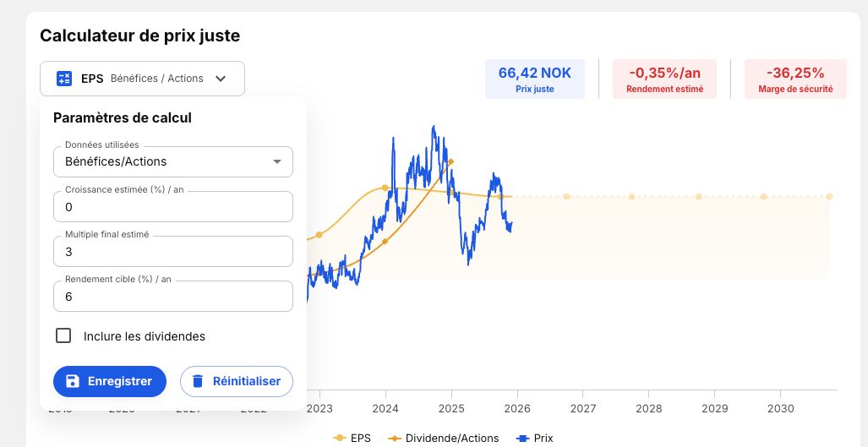
Task: Select the 2025 dividend data point
Action: pyautogui.click(x=451, y=161)
